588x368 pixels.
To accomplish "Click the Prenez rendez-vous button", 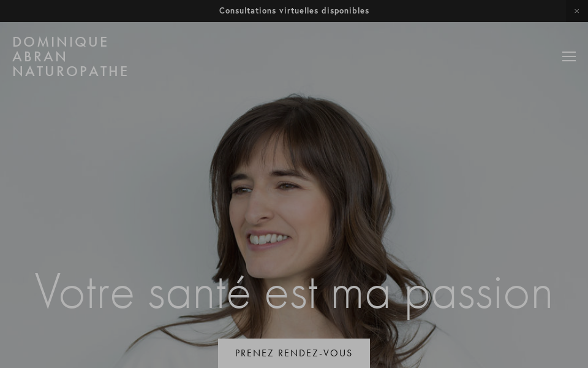I will pos(293,353).
